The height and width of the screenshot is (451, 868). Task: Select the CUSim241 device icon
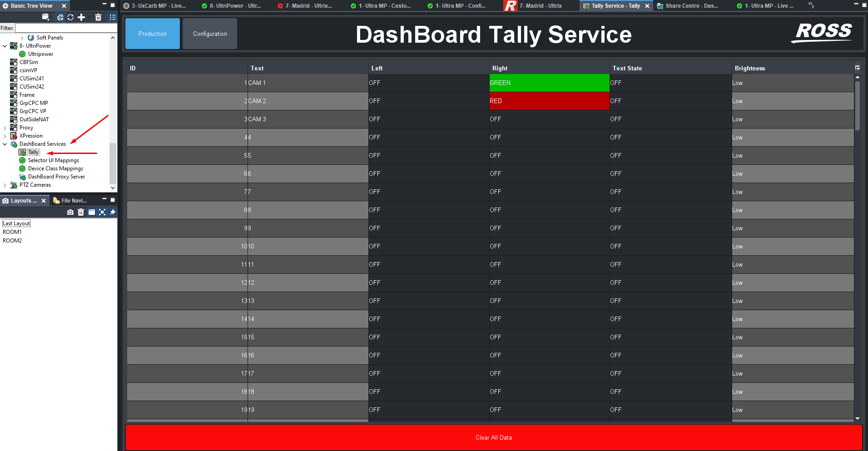(x=14, y=79)
